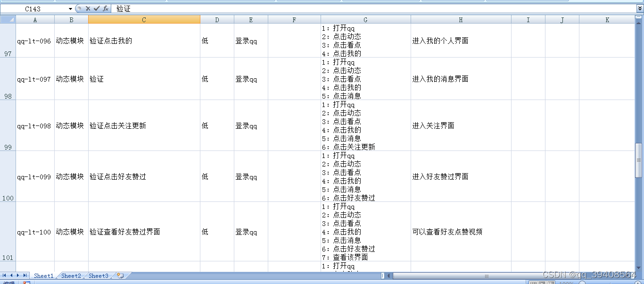This screenshot has height=284, width=644.
Task: Select cell 验证点击好友赞过
Action: click(x=144, y=176)
